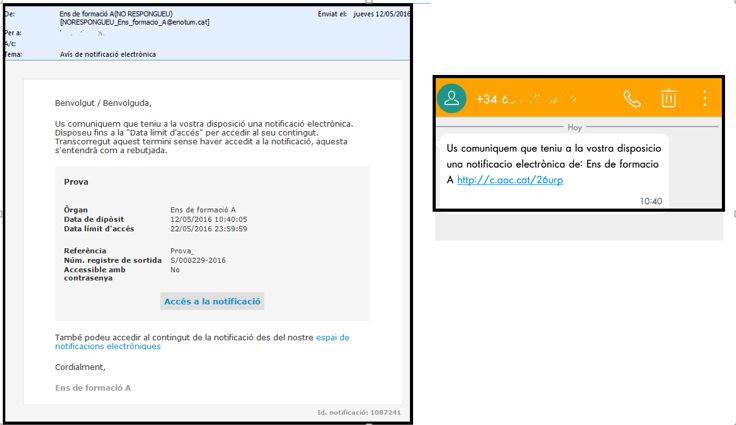Click sender name Ens de formació A(NO RESPONGUEU)
The image size is (736, 425).
click(111, 14)
